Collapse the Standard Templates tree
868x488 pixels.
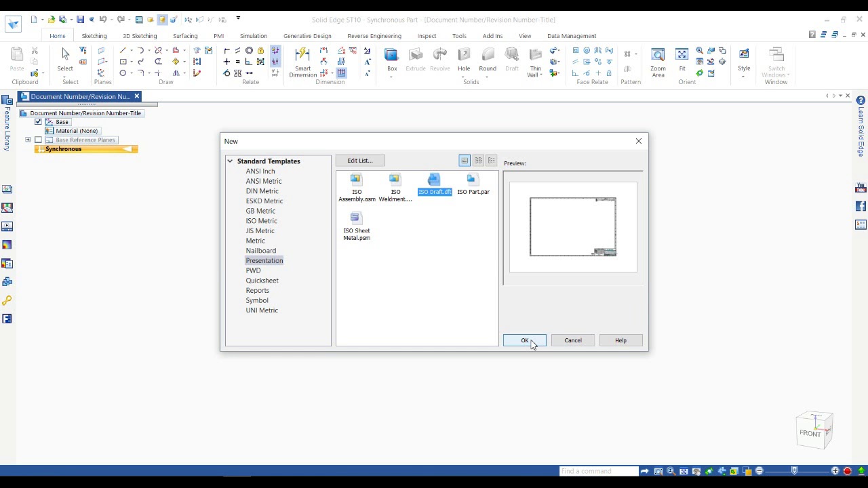click(x=230, y=161)
